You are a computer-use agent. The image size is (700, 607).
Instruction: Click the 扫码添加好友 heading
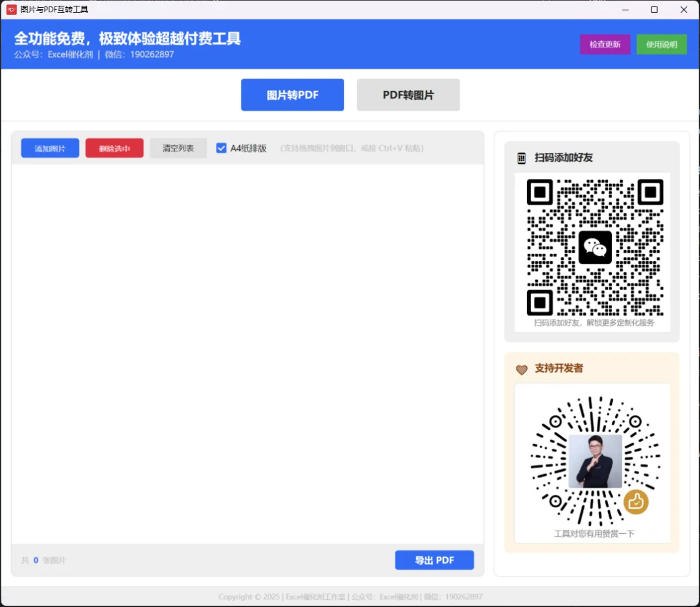563,157
